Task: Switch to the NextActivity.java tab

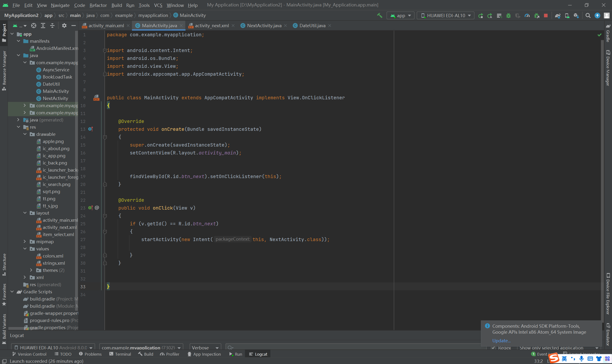Action: 264,26
